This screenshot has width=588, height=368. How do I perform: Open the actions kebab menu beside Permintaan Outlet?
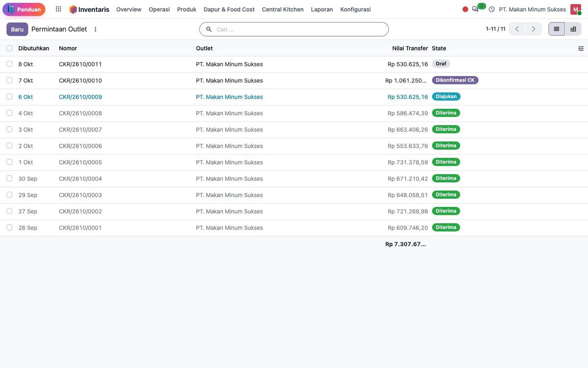(x=96, y=29)
